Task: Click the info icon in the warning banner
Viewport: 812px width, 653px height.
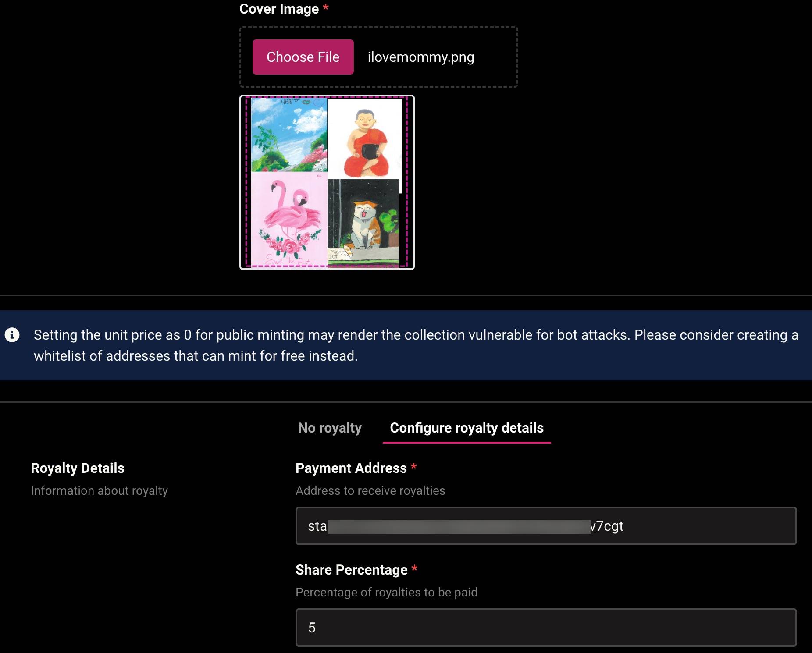Action: tap(12, 335)
